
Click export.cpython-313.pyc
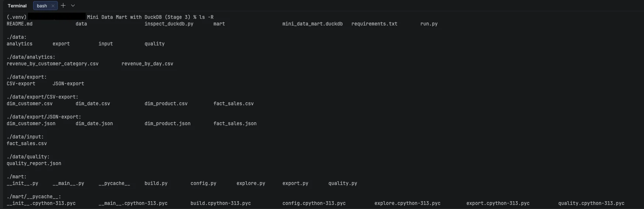(498, 203)
